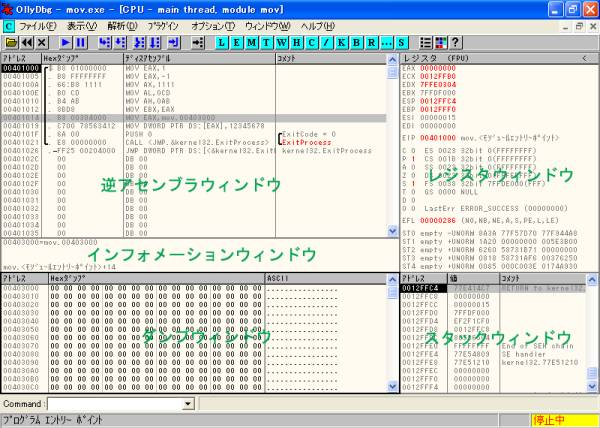Screen dimensions: 600x428
Task: Open the ファイル(F) menu
Action: pos(38,24)
